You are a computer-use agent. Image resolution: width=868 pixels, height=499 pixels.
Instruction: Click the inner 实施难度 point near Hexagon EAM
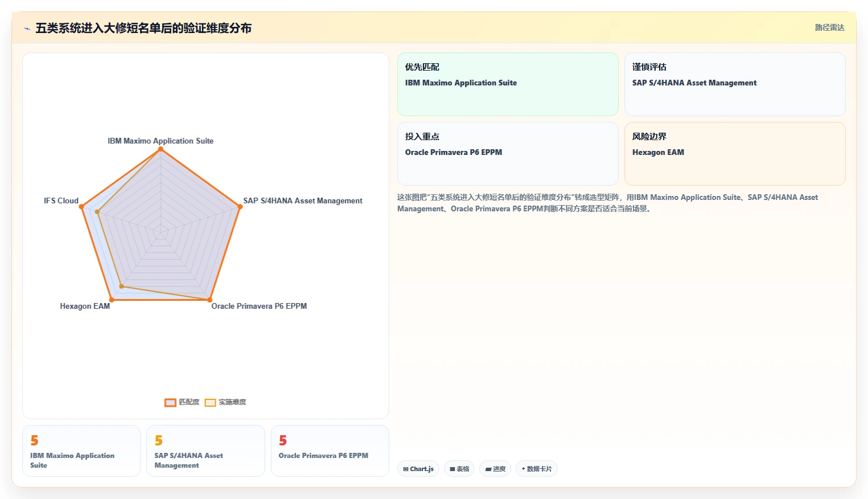coord(121,286)
